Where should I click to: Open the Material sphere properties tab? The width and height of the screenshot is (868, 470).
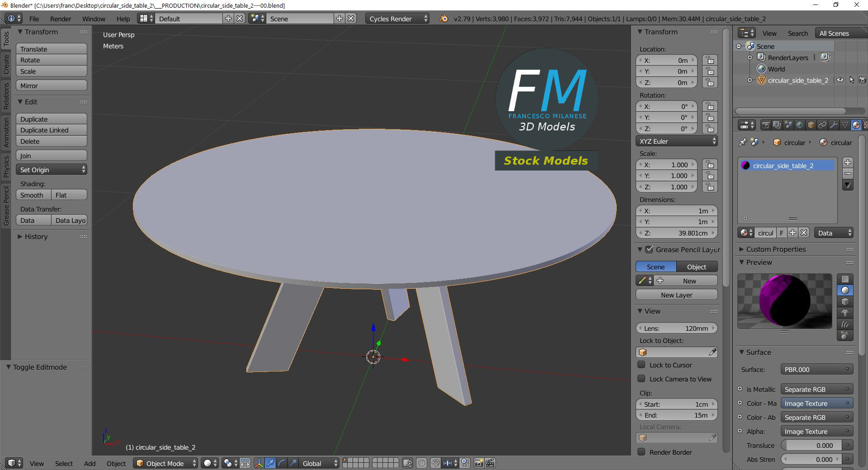pyautogui.click(x=856, y=125)
